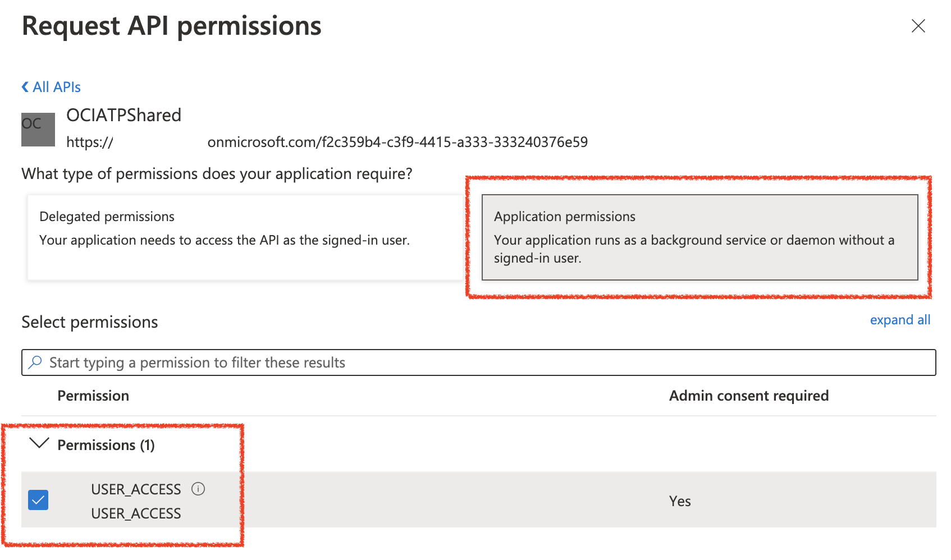Click the Yes admin consent indicator
The height and width of the screenshot is (560, 951).
click(679, 501)
